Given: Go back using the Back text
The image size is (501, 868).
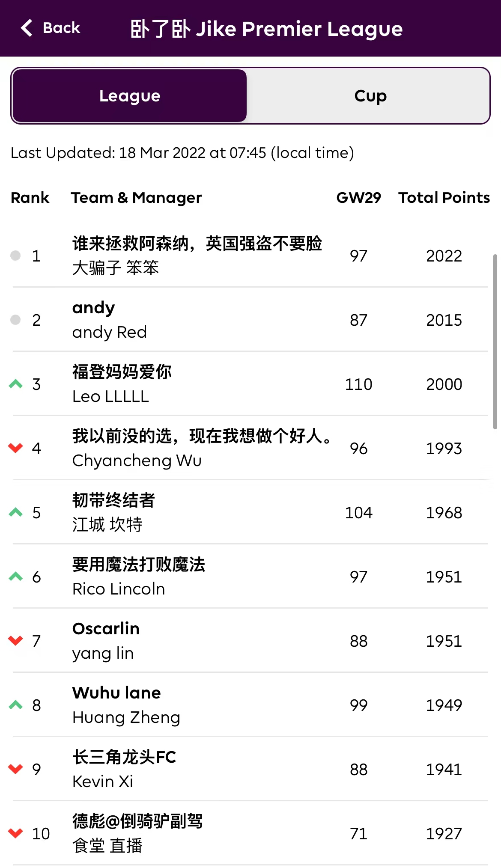Looking at the screenshot, I should click(61, 28).
